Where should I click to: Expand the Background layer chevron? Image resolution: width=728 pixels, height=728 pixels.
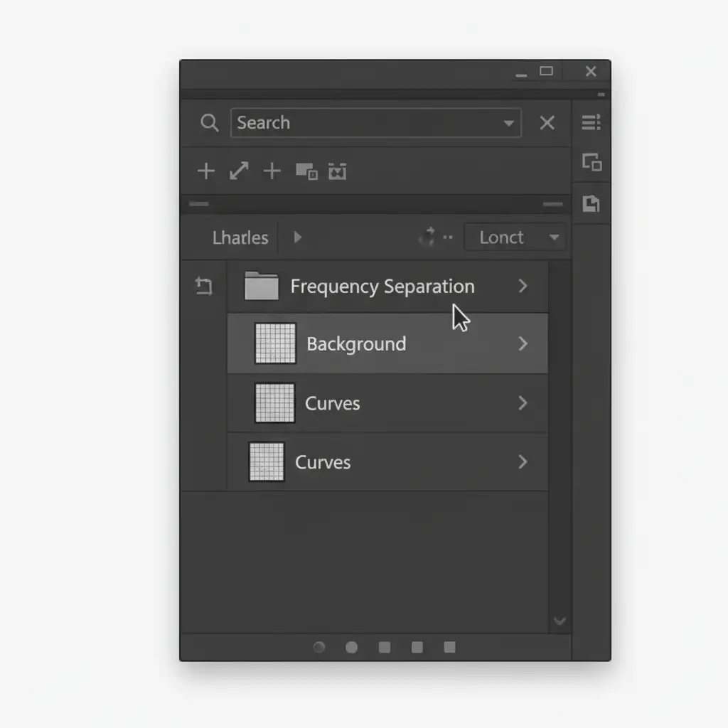tap(523, 344)
